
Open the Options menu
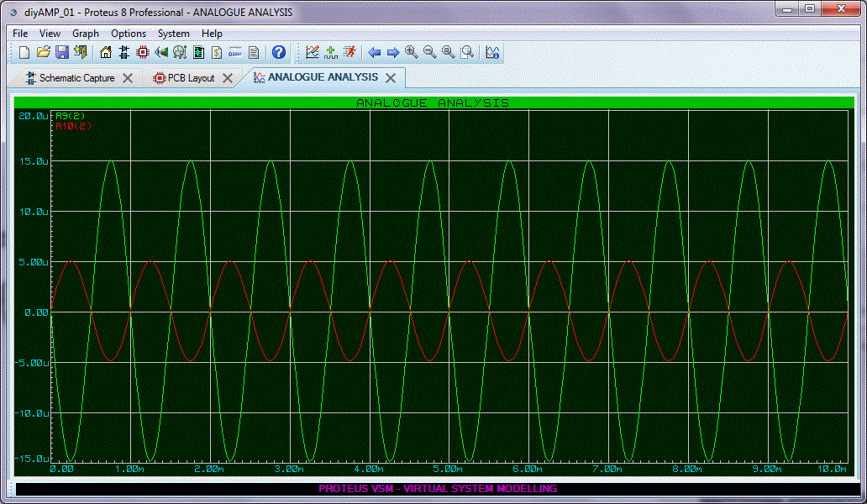click(x=129, y=34)
